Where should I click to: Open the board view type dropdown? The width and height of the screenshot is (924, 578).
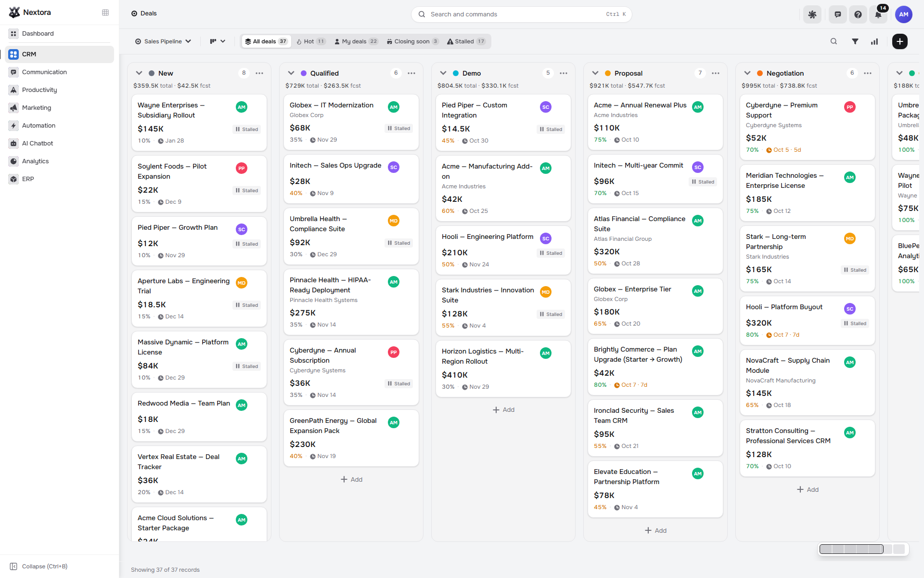pyautogui.click(x=218, y=41)
